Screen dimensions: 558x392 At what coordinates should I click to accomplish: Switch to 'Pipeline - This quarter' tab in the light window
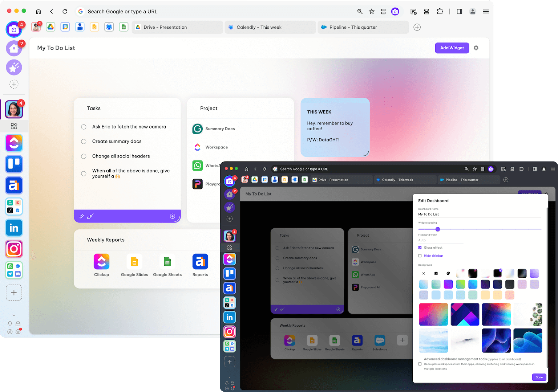point(363,27)
